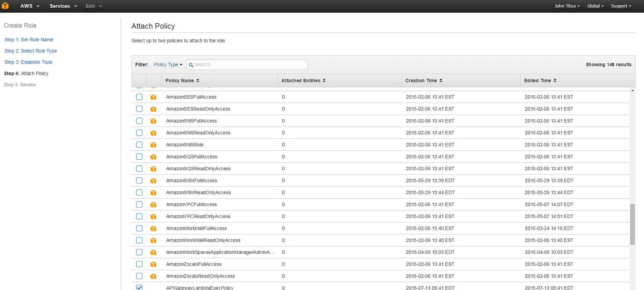Go to Step 2: Select Role Type
The image size is (644, 290).
tap(31, 51)
